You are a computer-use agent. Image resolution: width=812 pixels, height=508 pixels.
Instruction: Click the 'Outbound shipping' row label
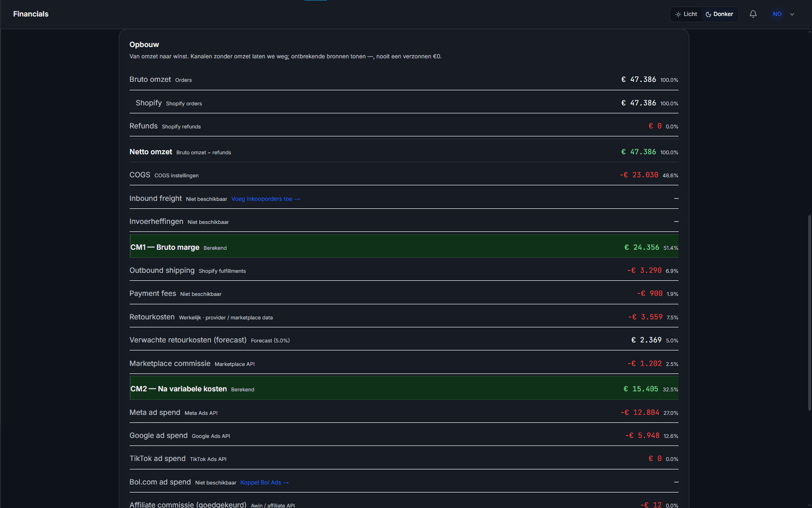[162, 270]
